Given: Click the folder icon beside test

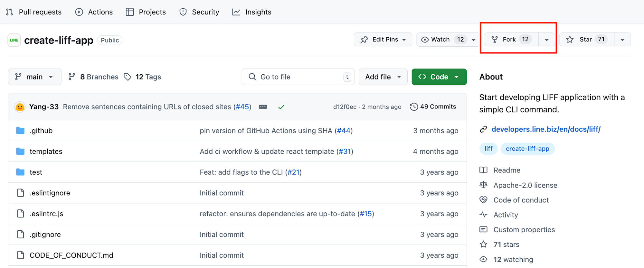Looking at the screenshot, I should 20,172.
